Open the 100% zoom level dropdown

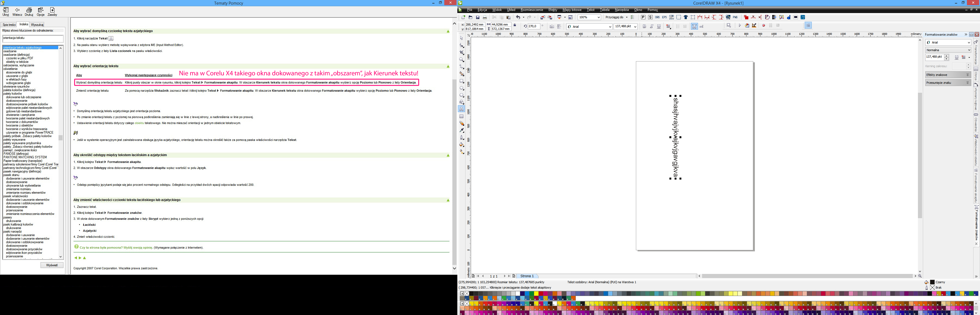(x=599, y=17)
